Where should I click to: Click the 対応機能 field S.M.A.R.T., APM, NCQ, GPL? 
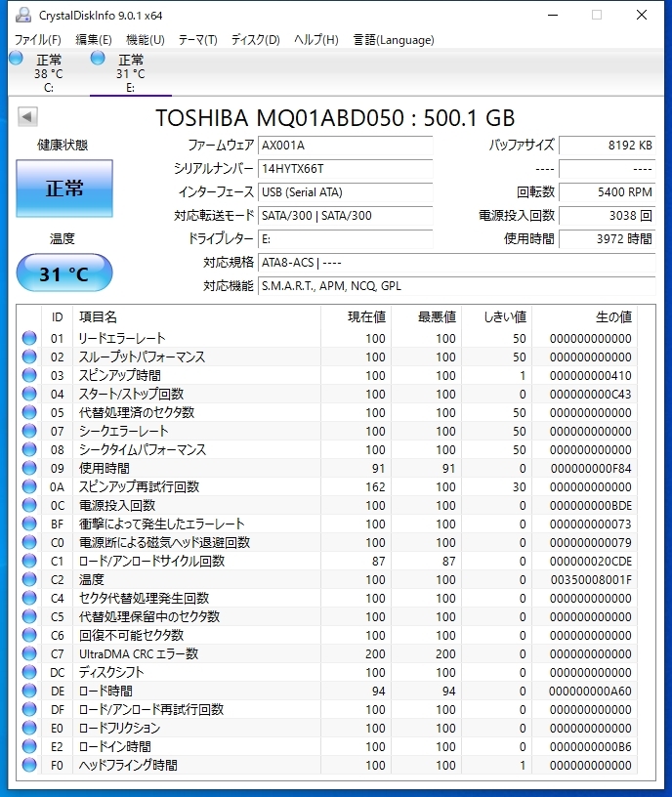click(456, 286)
